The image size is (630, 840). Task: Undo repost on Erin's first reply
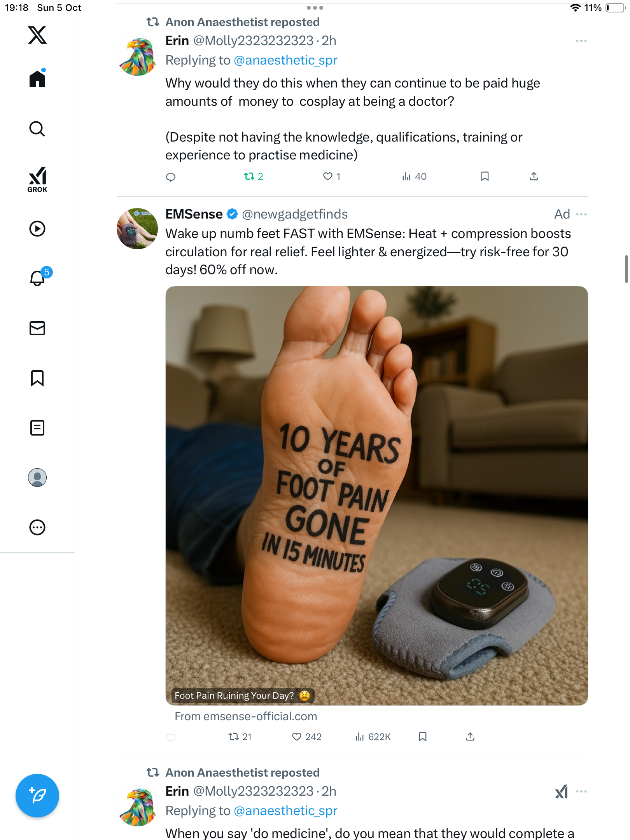point(249,177)
